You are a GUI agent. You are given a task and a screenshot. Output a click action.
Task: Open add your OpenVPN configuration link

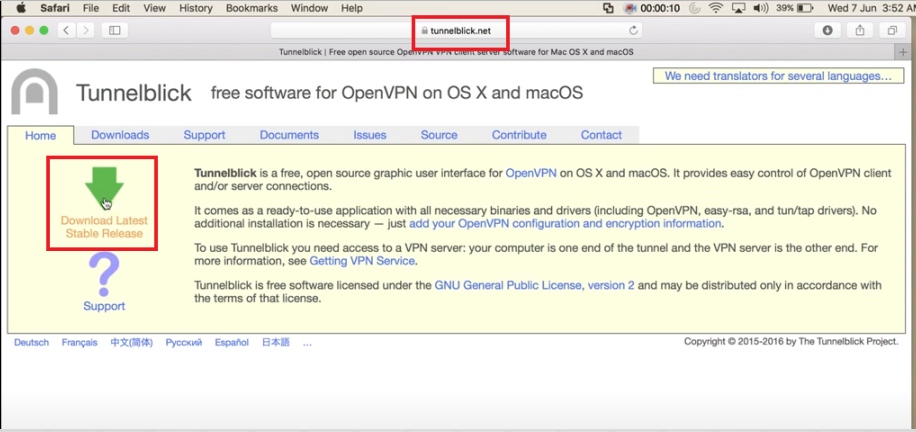[565, 224]
